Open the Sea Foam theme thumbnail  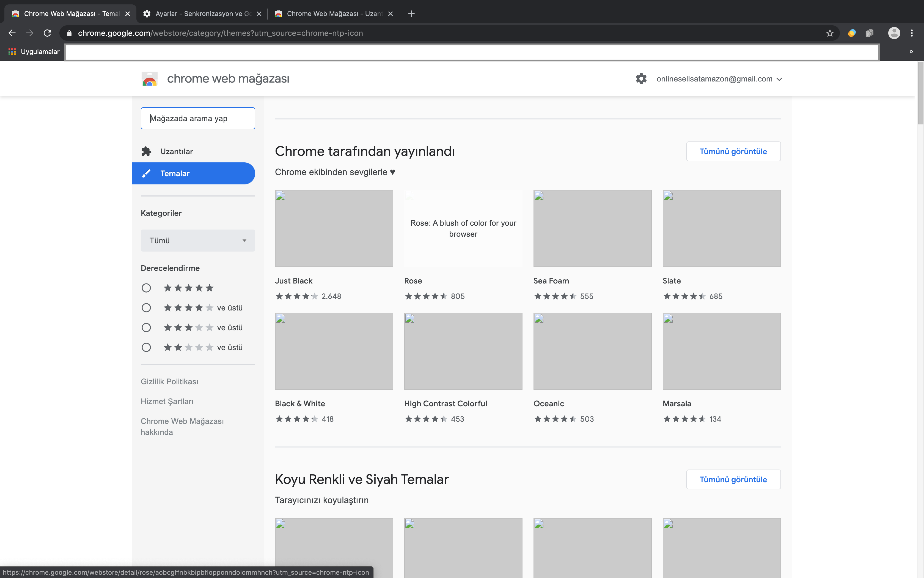coord(592,228)
